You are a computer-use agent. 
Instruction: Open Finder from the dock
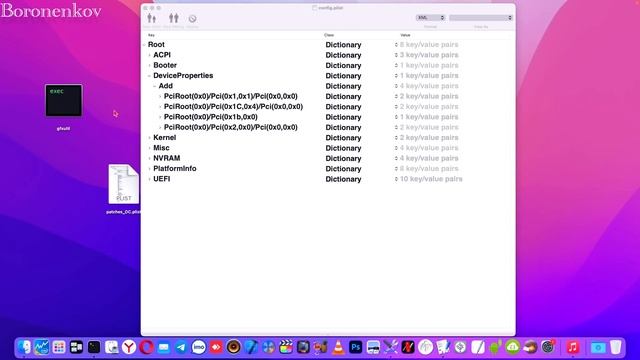pyautogui.click(x=24, y=347)
